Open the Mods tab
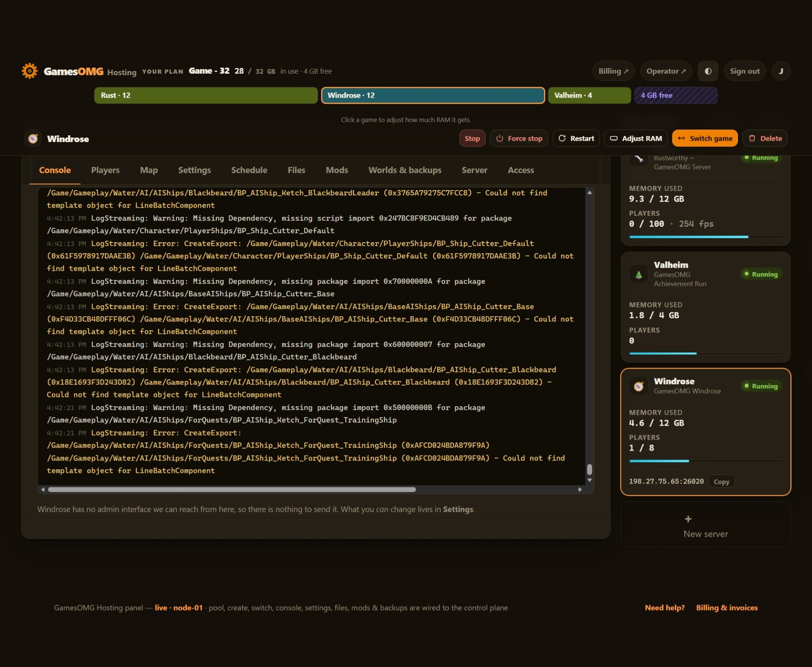The image size is (812, 667). pyautogui.click(x=337, y=170)
